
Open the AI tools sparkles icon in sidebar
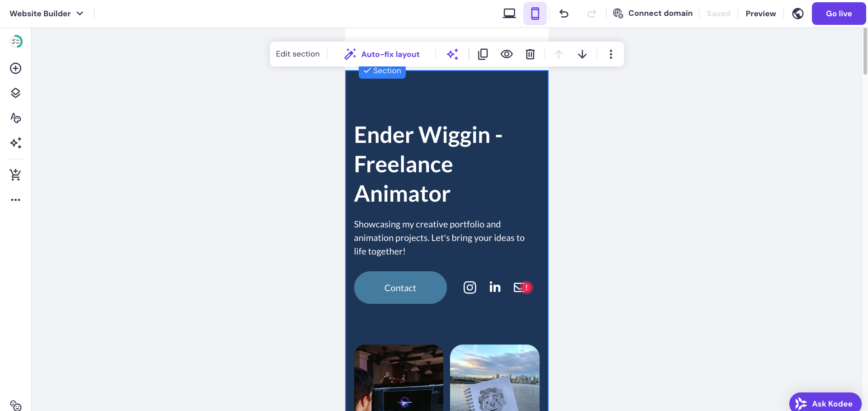coord(15,143)
